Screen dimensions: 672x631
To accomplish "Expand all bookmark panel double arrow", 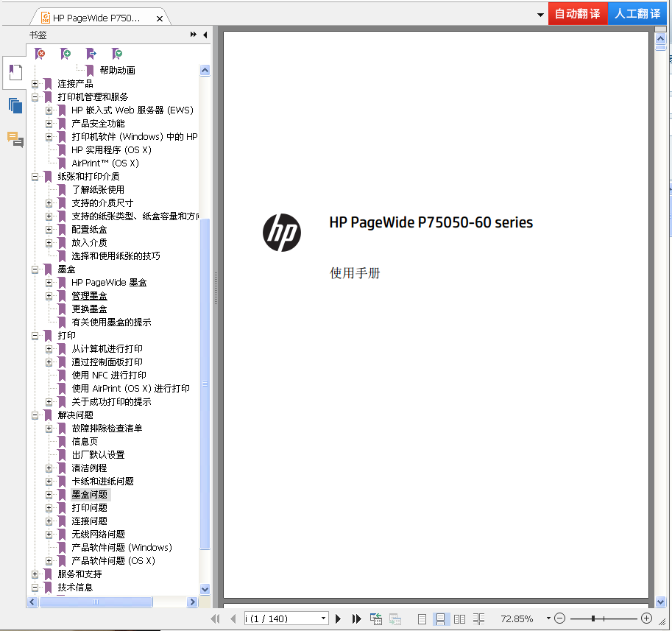I will click(194, 35).
